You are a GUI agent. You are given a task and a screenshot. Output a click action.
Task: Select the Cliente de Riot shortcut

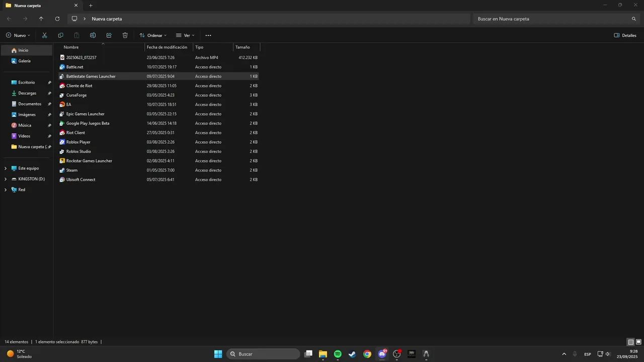pyautogui.click(x=158, y=86)
